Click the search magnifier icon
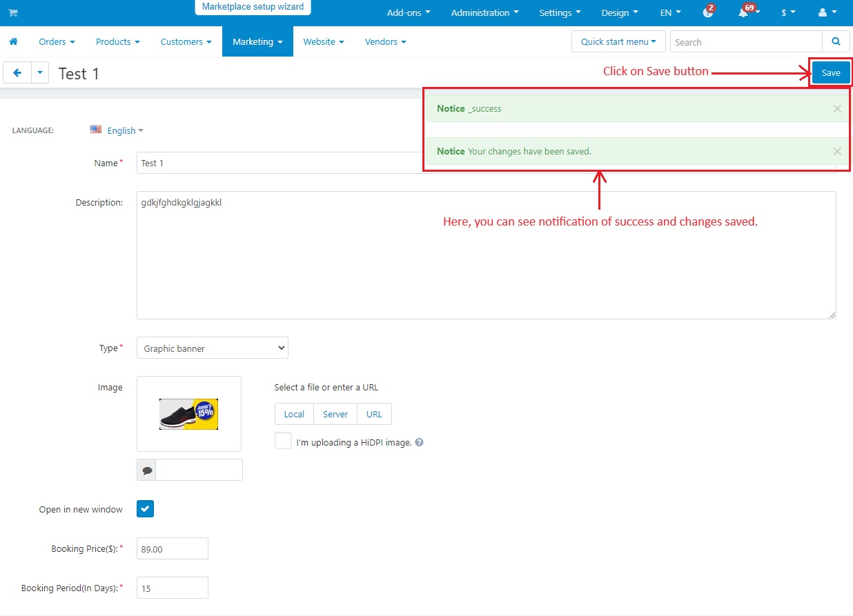The image size is (853, 616). [836, 42]
